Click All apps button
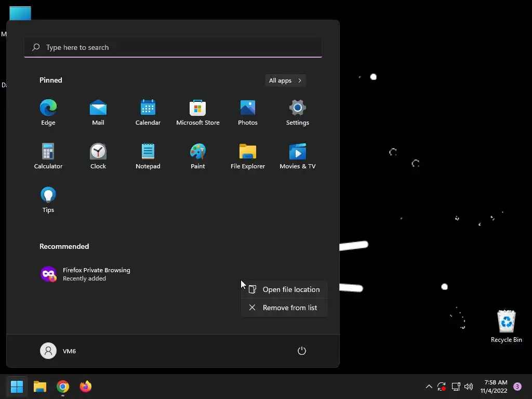Screen dimensions: 532x399 click(285, 81)
